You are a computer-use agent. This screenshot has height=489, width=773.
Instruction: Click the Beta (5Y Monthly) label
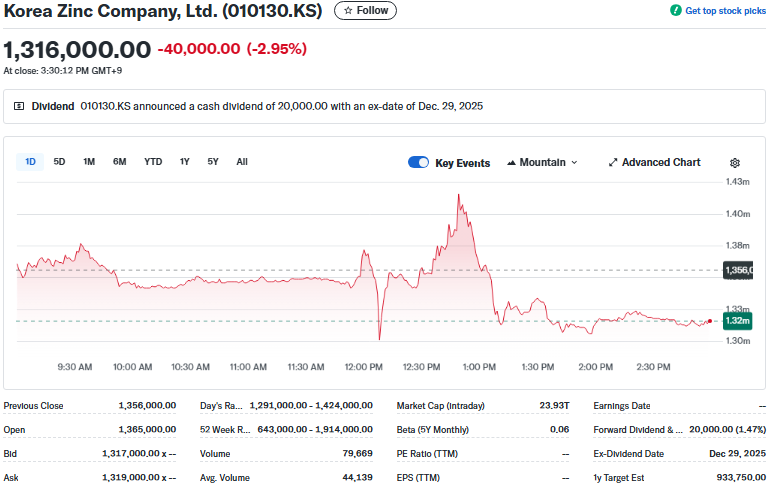click(432, 429)
